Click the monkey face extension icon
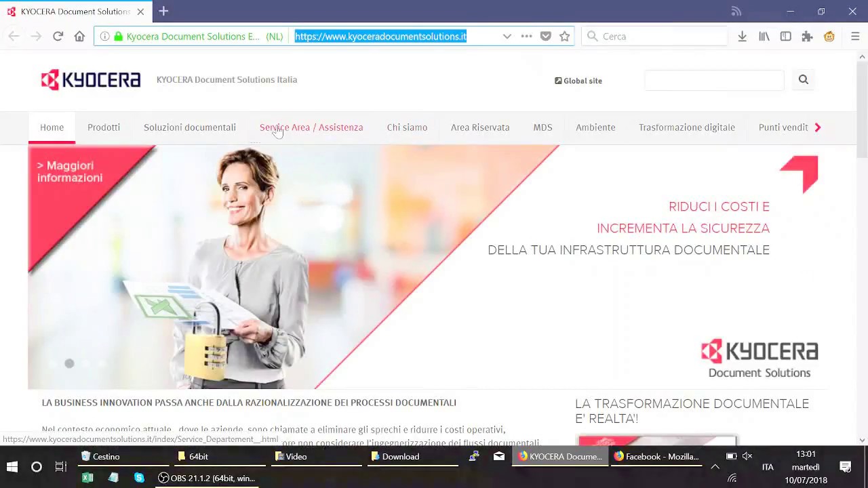The width and height of the screenshot is (868, 488). click(829, 37)
